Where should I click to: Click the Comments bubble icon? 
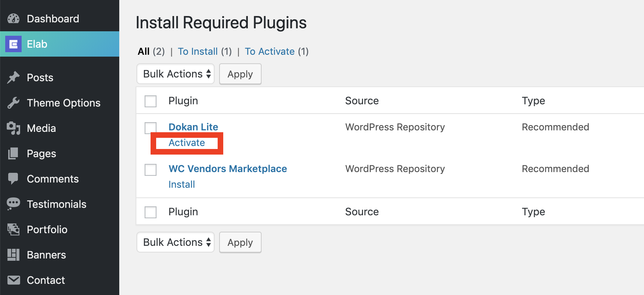pyautogui.click(x=13, y=179)
